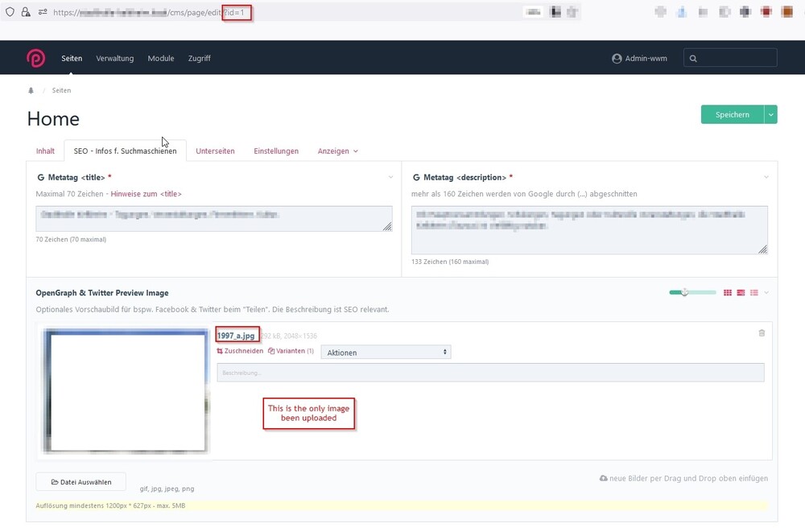Image resolution: width=805 pixels, height=532 pixels.
Task: Switch image view to the list layout icon
Action: (x=754, y=293)
